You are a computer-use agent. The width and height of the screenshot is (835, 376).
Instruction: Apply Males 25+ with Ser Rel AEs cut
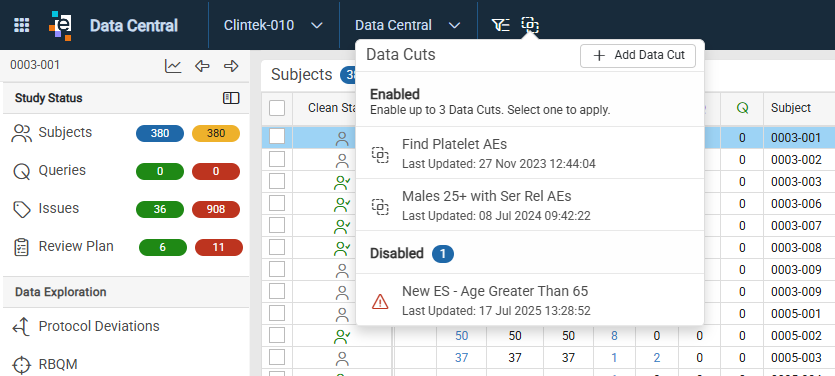530,205
